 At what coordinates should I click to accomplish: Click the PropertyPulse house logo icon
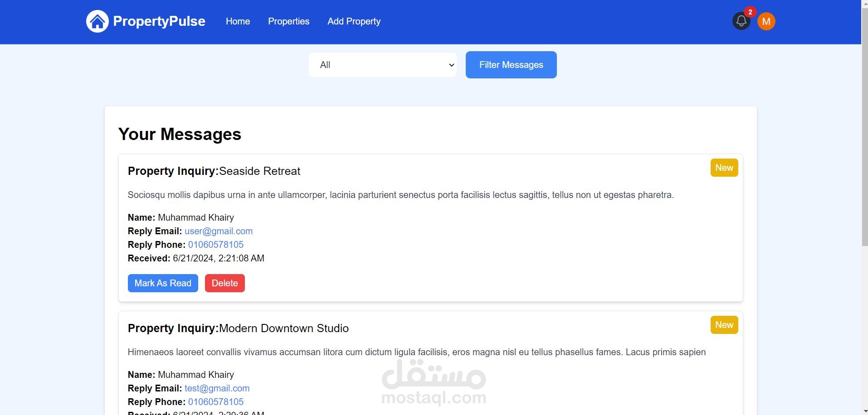tap(98, 21)
